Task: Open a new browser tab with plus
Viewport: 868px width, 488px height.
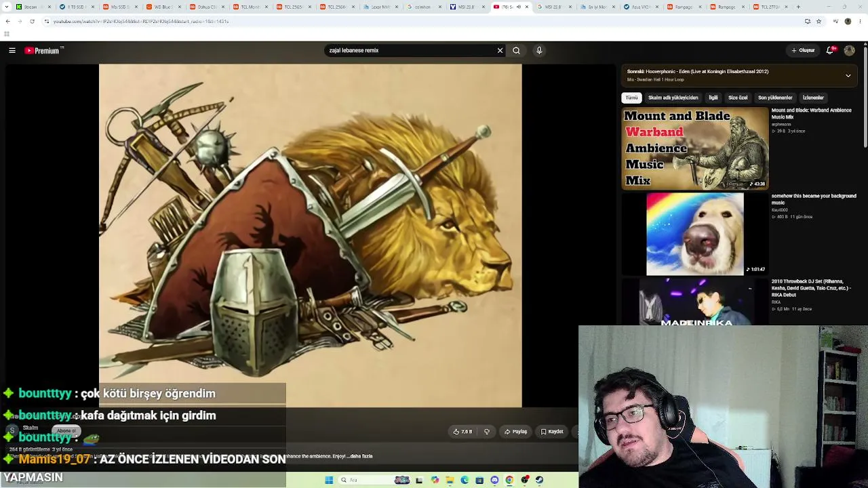Action: point(798,7)
